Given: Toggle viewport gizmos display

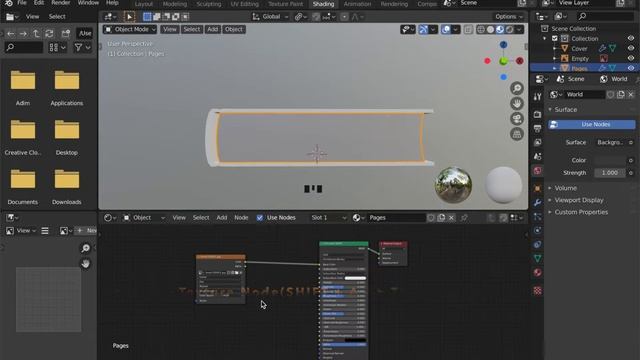Looking at the screenshot, I should [423, 29].
